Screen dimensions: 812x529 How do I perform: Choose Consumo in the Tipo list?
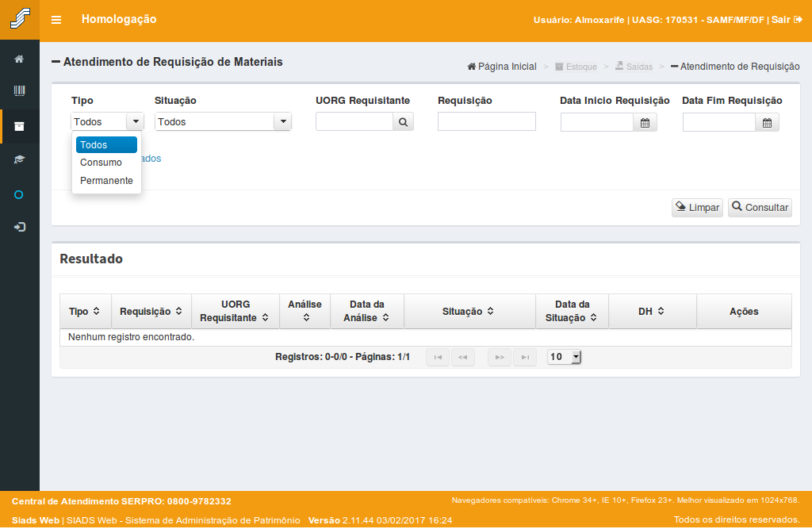click(107, 163)
